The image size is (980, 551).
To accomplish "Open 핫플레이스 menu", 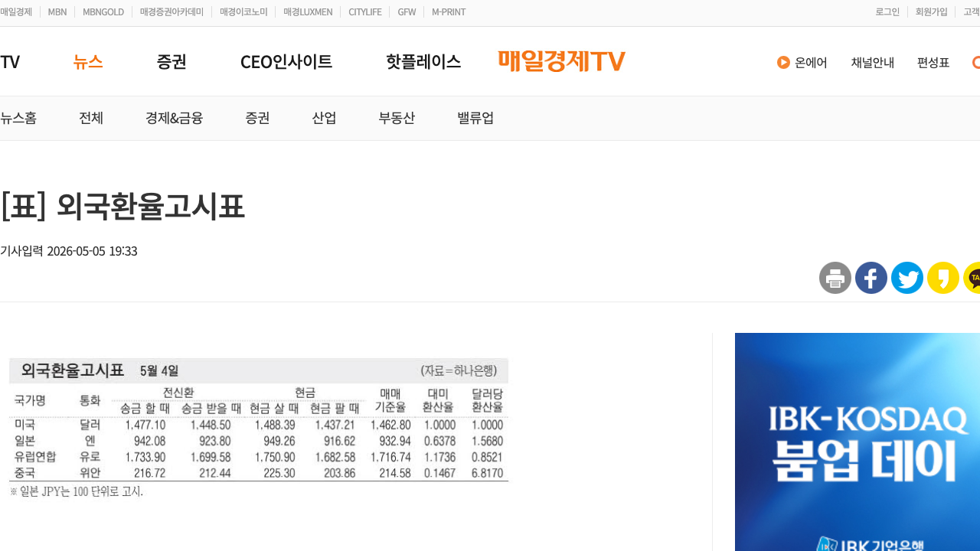I will point(423,62).
